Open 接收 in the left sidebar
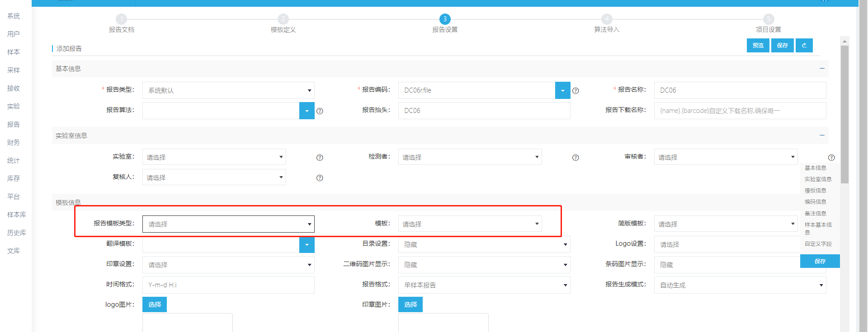This screenshot has height=332, width=868. coord(14,88)
